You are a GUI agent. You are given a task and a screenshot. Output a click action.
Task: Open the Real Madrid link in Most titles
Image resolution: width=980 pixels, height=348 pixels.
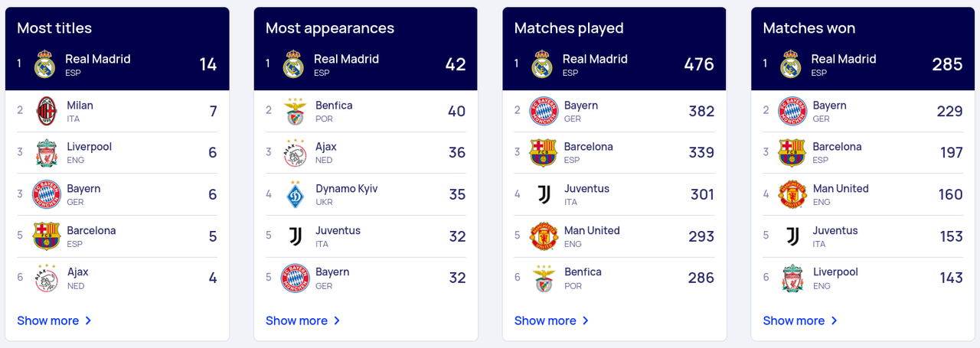point(98,59)
